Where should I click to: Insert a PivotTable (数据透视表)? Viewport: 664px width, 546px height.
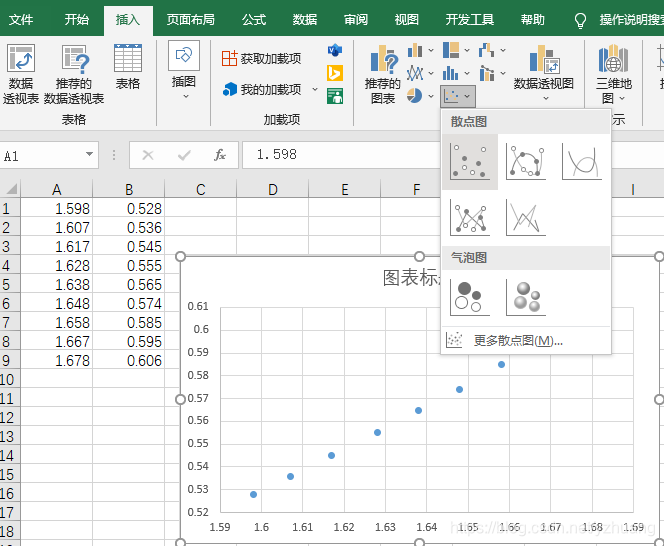pyautogui.click(x=20, y=74)
